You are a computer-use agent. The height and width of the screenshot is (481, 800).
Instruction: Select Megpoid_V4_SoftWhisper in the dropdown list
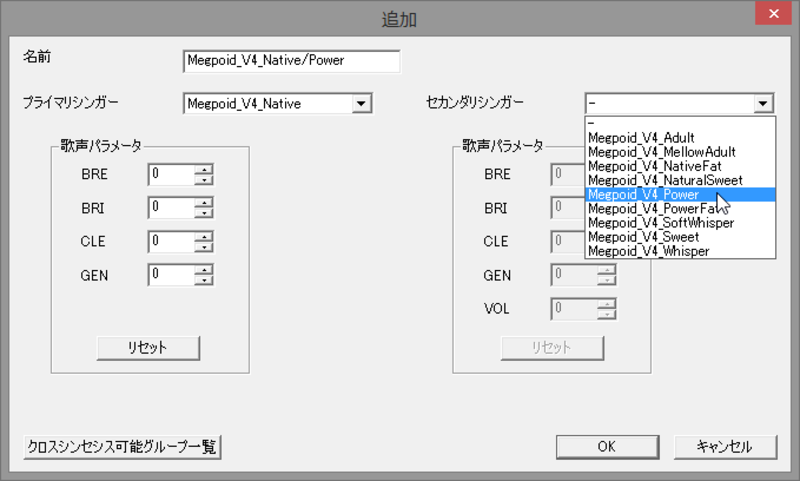point(680,223)
